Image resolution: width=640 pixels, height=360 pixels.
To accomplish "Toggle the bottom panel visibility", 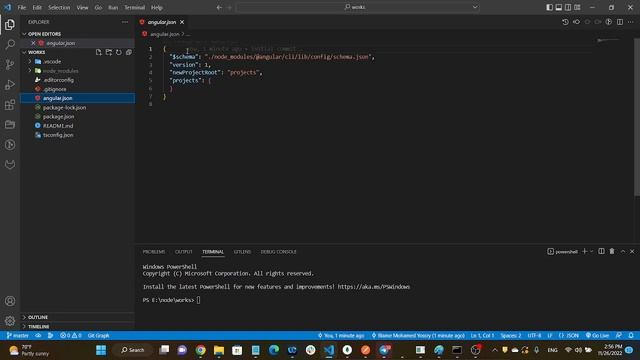I will 559,7.
